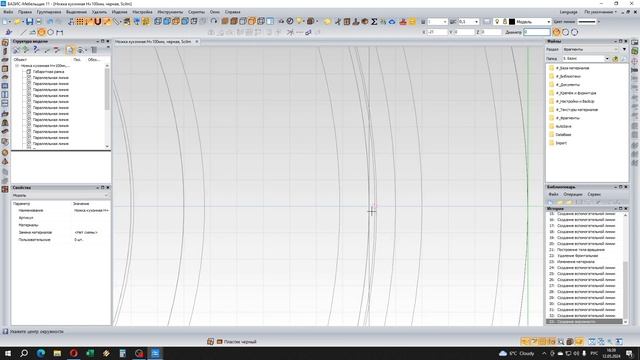Select Построение тела вращения history entry
Viewport: 640px width, 360px height.
pos(580,249)
